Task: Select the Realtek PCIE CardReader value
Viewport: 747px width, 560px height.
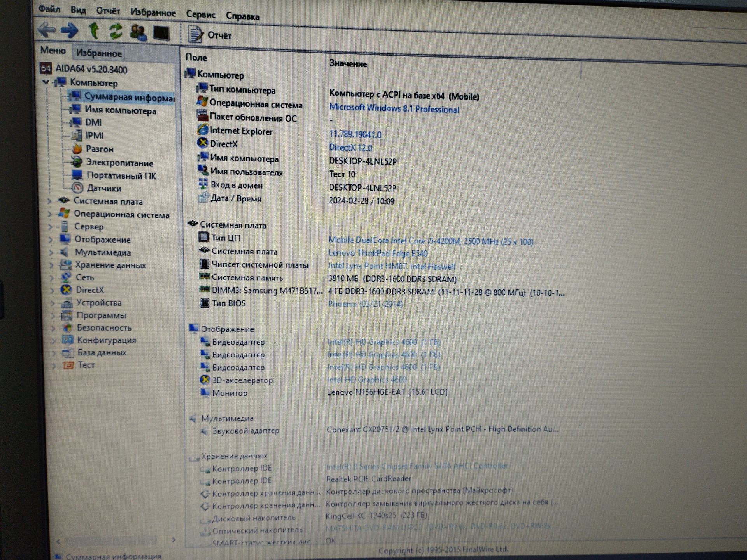Action: 368,478
